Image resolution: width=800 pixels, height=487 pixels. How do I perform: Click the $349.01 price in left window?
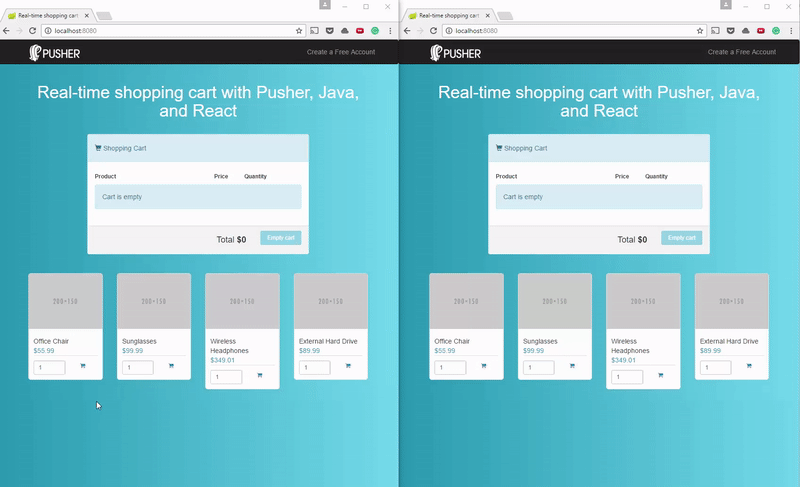pos(222,360)
